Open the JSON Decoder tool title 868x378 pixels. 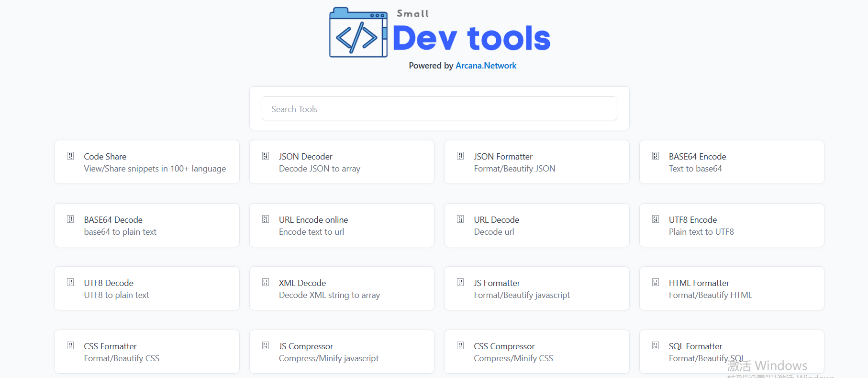[x=306, y=157]
